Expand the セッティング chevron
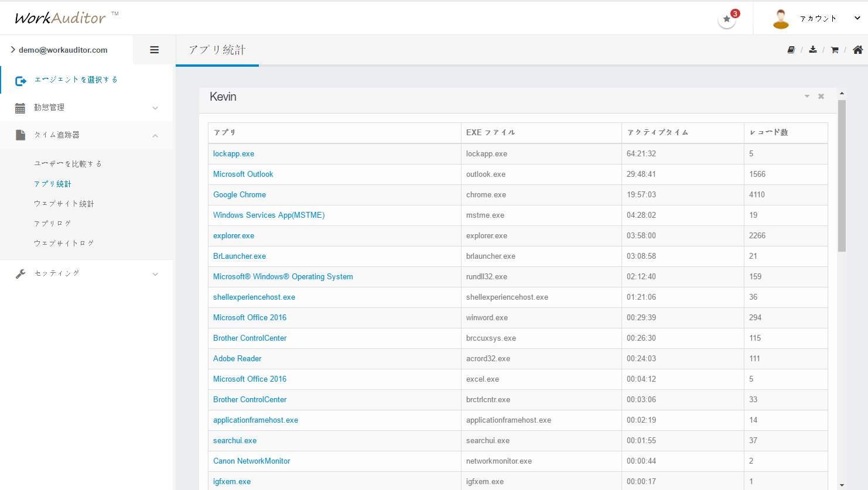This screenshot has width=868, height=490. [x=155, y=274]
